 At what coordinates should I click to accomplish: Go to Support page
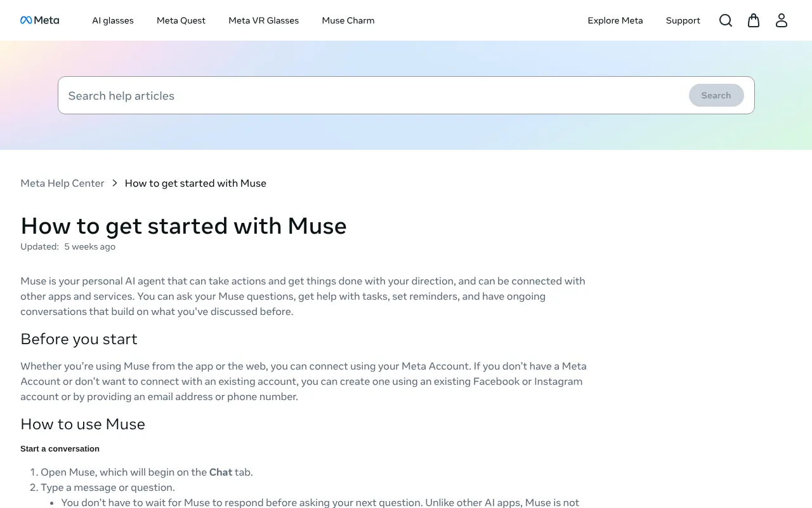pyautogui.click(x=683, y=20)
